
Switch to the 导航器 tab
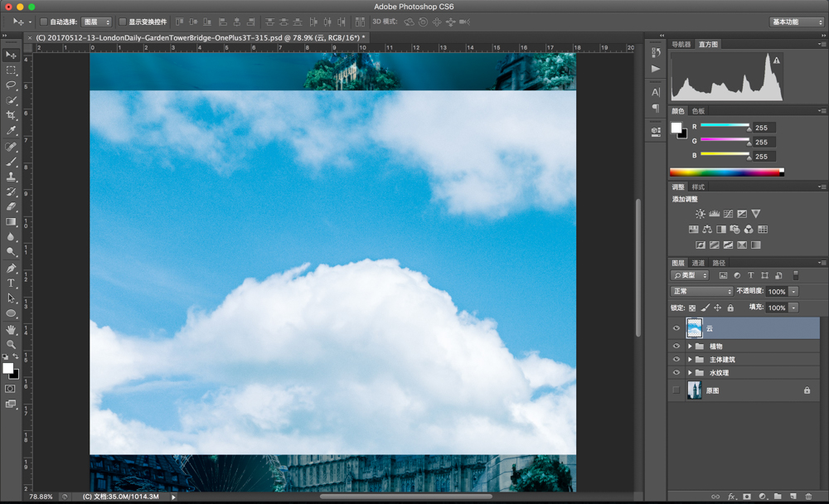681,45
